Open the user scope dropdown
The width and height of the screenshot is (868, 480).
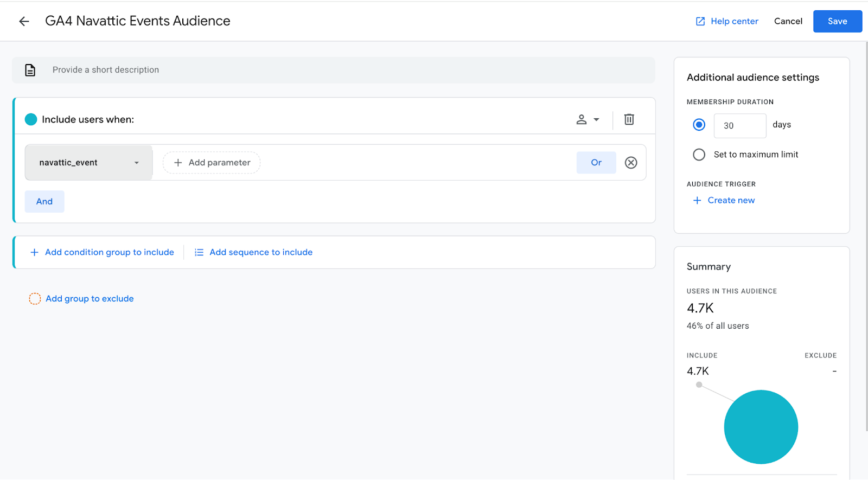point(588,119)
